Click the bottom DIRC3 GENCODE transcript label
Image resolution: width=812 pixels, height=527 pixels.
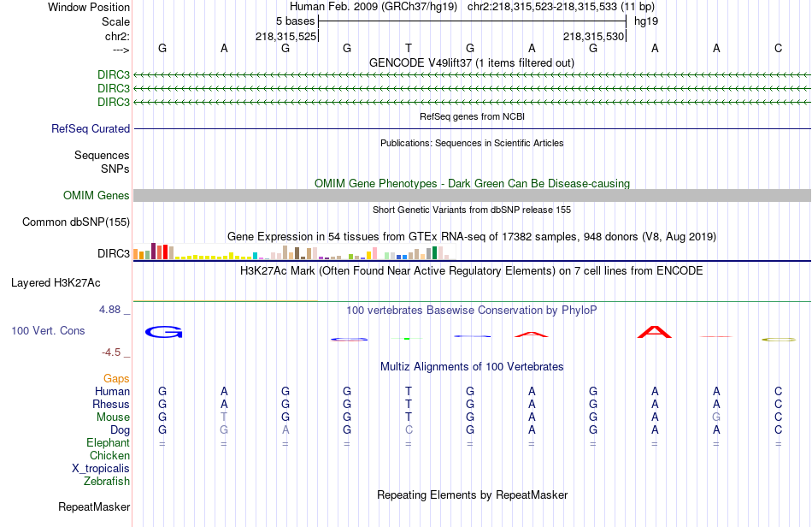tap(114, 102)
